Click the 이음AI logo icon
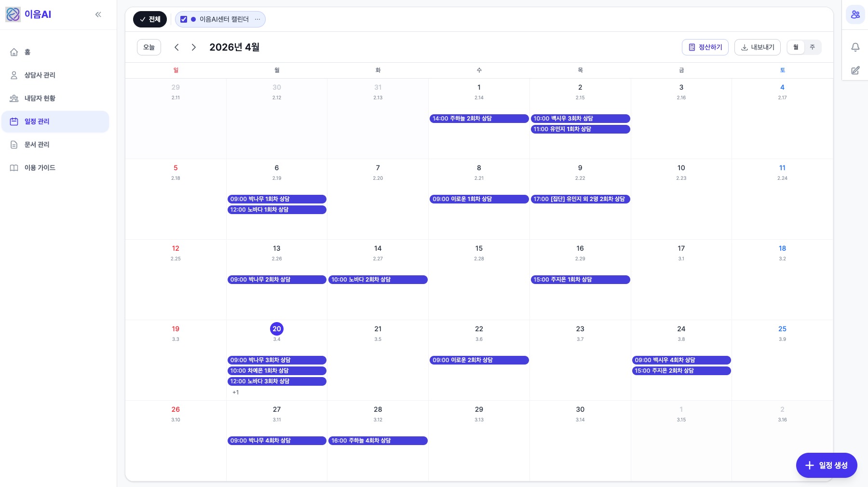The image size is (868, 487). tap(13, 14)
